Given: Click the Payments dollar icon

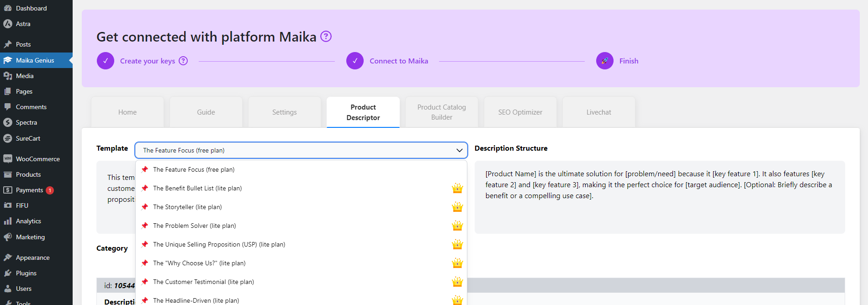Looking at the screenshot, I should 8,190.
